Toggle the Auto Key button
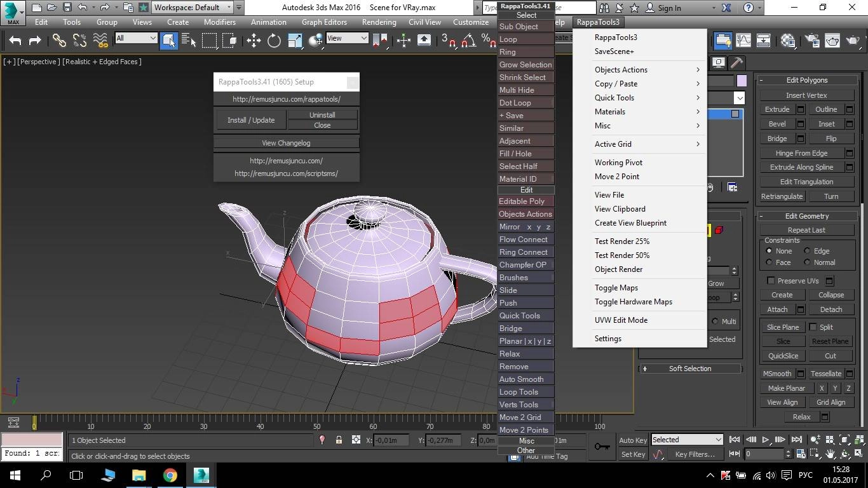The height and width of the screenshot is (488, 868). (x=633, y=440)
